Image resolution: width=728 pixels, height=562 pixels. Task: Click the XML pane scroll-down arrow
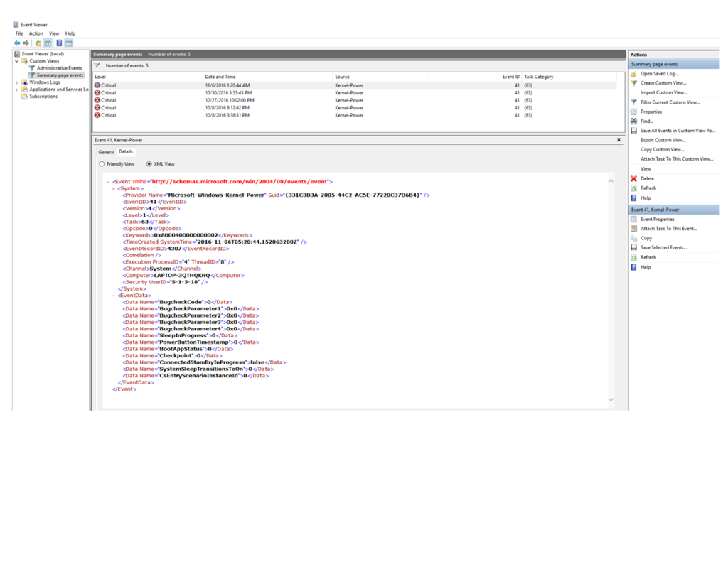(x=611, y=399)
